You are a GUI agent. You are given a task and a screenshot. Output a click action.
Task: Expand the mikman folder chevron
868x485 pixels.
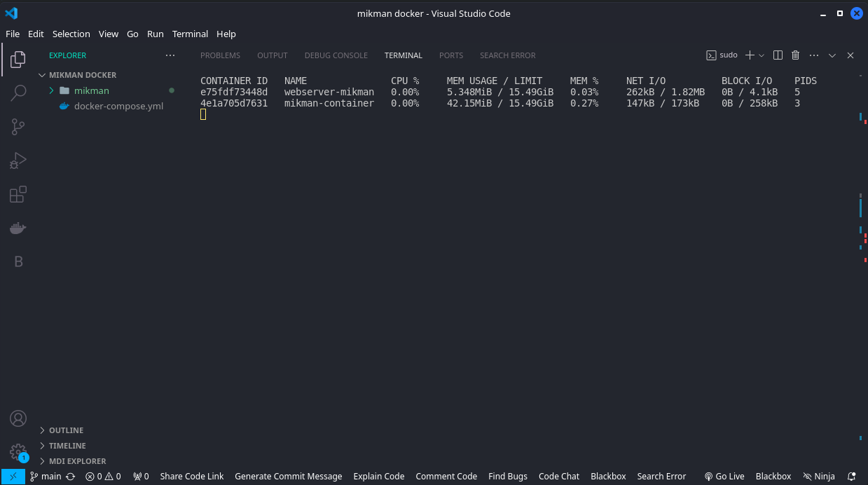[51, 90]
